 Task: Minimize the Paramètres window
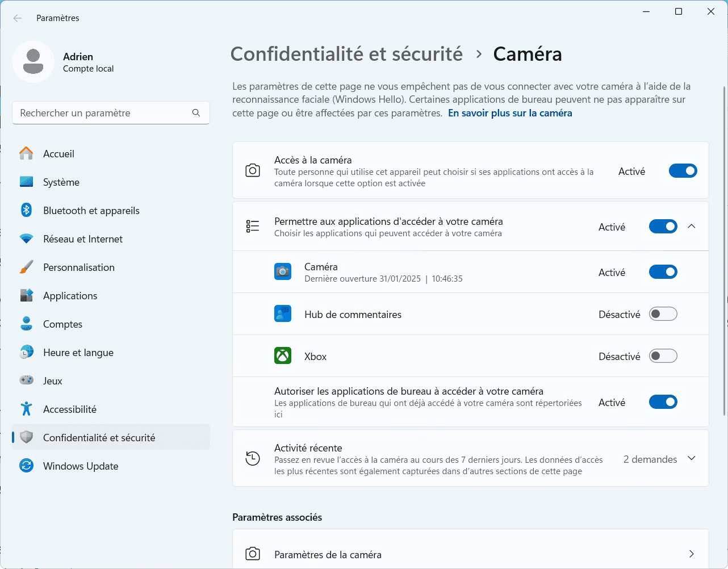point(646,11)
